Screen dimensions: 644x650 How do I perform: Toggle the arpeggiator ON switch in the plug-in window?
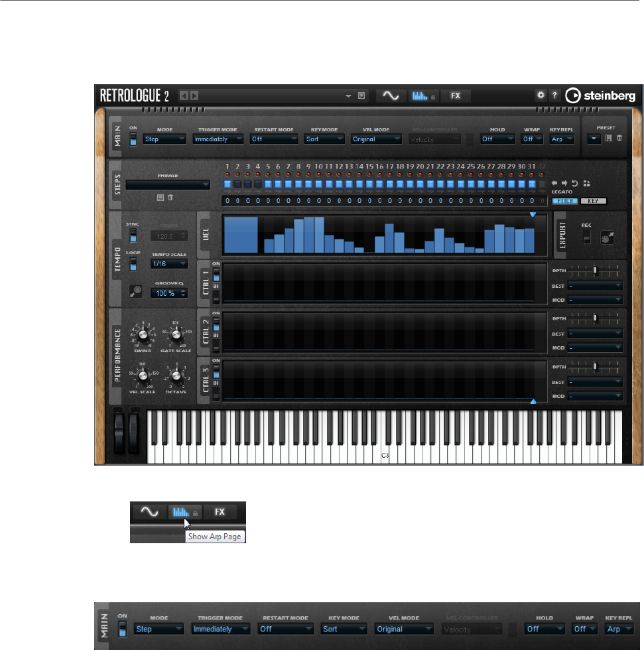[x=133, y=139]
